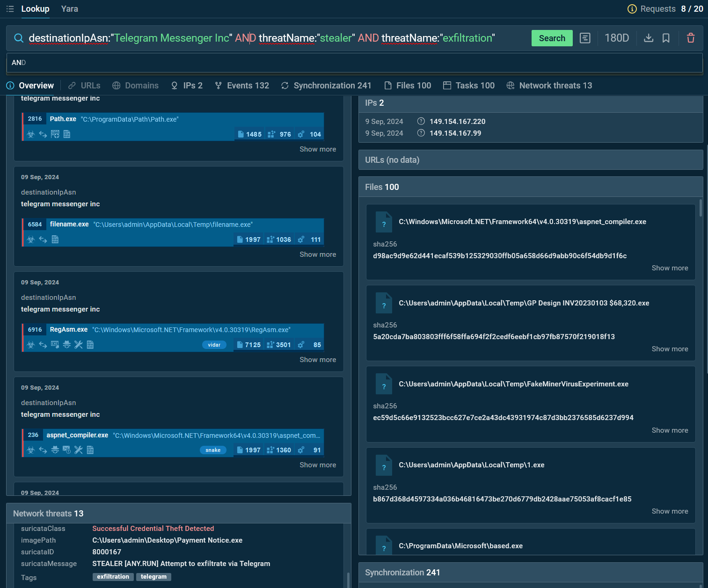
Task: Bookmark the current query
Action: point(666,38)
